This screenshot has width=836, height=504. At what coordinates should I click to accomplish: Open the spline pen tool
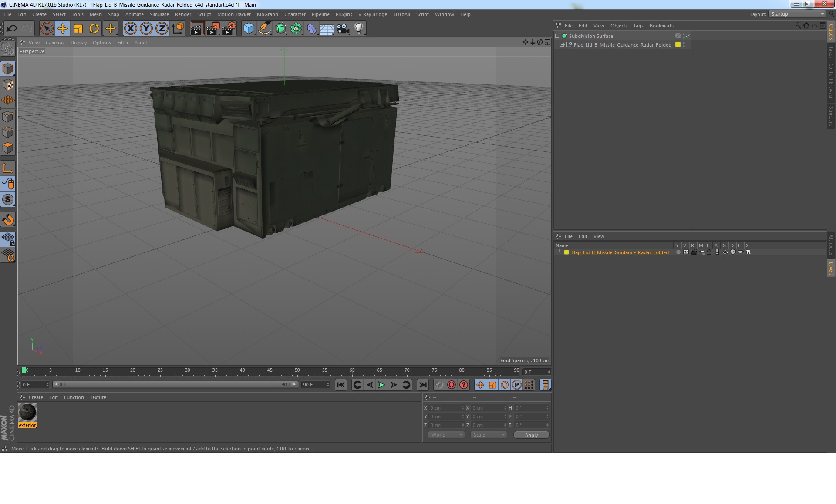point(264,29)
